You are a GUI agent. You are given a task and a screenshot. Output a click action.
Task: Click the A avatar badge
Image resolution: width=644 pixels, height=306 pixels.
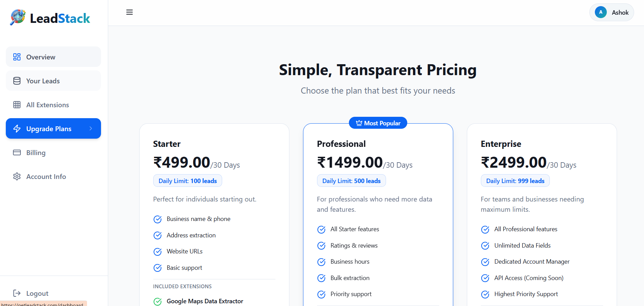600,12
